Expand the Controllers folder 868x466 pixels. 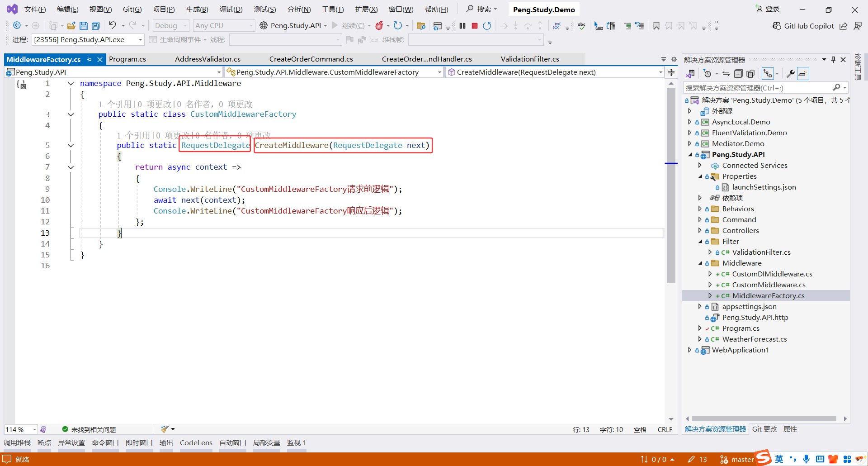click(x=700, y=231)
